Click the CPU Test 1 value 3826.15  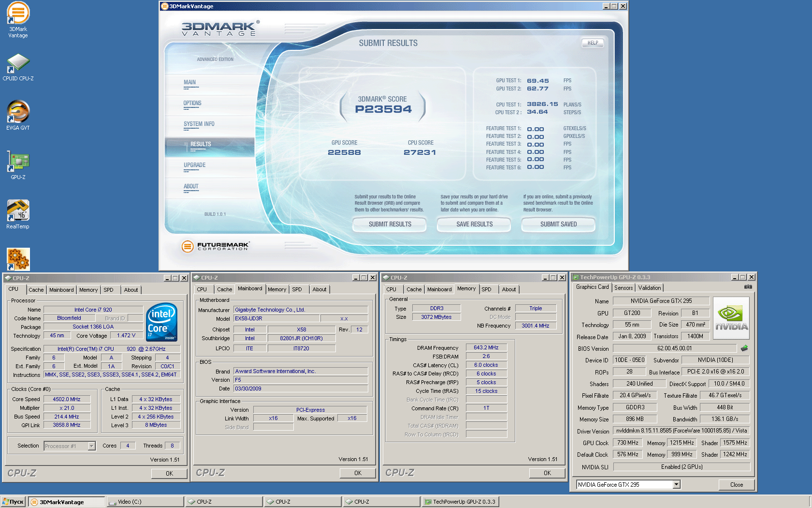coord(542,104)
